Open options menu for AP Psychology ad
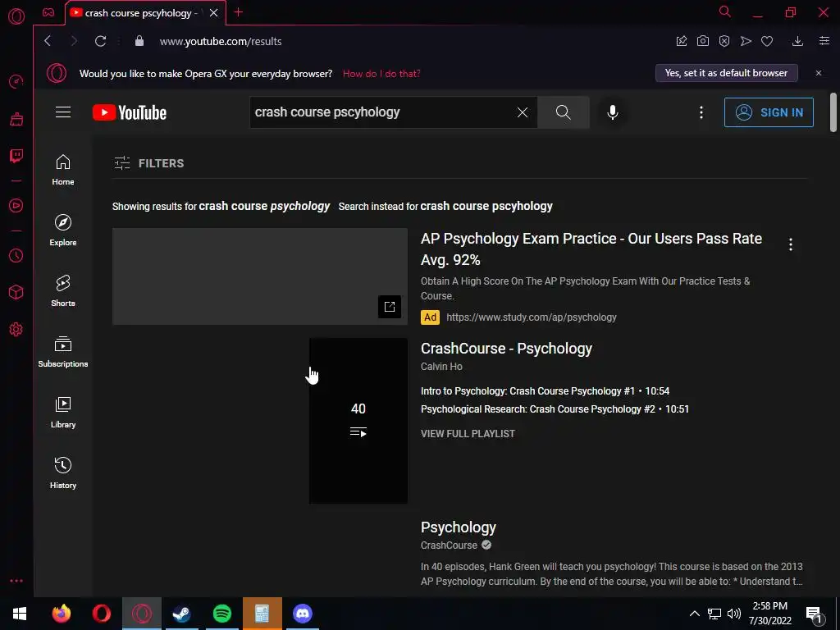 pyautogui.click(x=791, y=244)
